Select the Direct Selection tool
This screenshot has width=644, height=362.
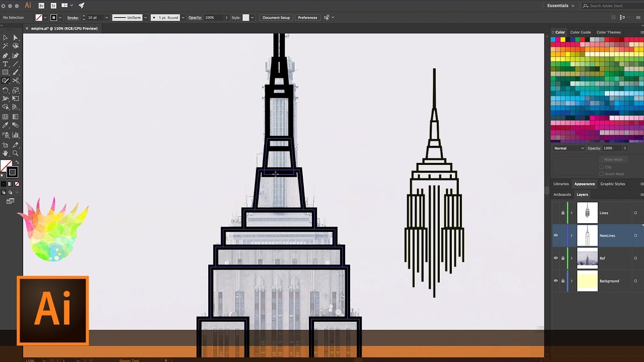[16, 38]
